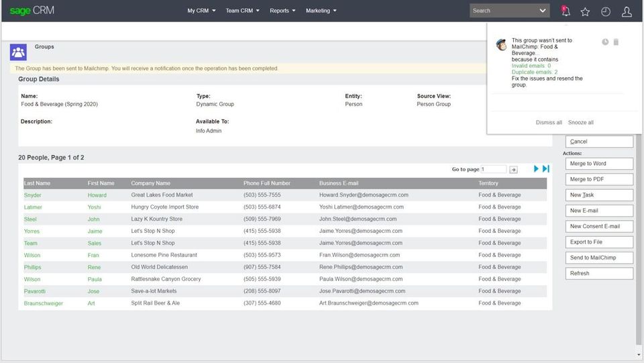Open the Snyder last name link
644x363 pixels.
(32, 195)
